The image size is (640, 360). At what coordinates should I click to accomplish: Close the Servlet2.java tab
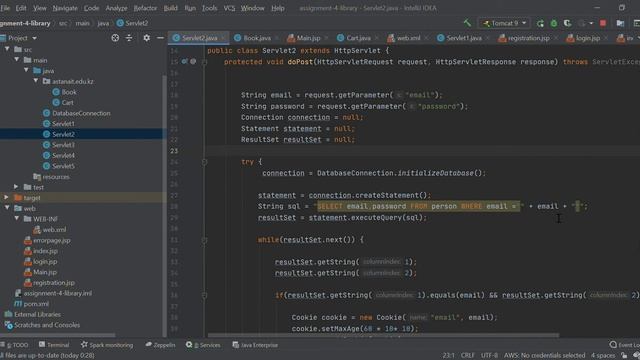[x=223, y=38]
